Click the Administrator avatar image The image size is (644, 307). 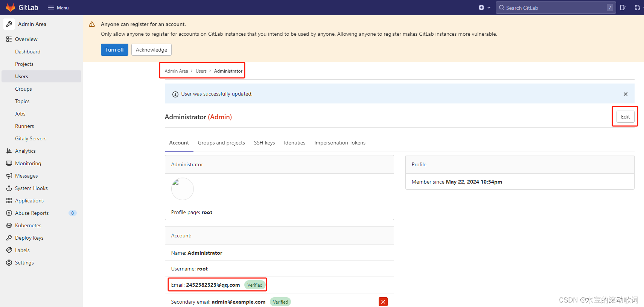(x=183, y=189)
